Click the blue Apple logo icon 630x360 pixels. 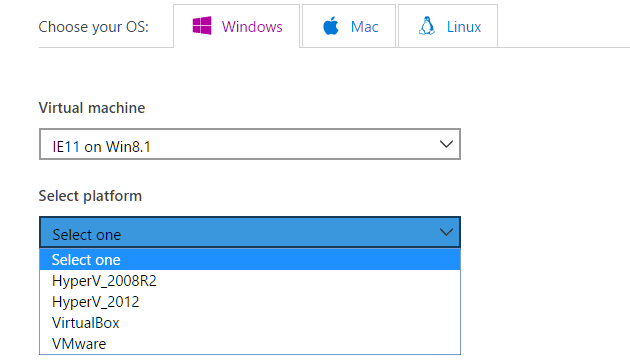pos(331,26)
